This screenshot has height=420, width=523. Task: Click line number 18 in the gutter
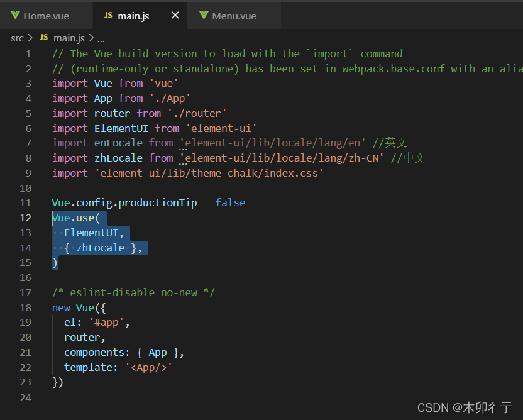(25, 307)
